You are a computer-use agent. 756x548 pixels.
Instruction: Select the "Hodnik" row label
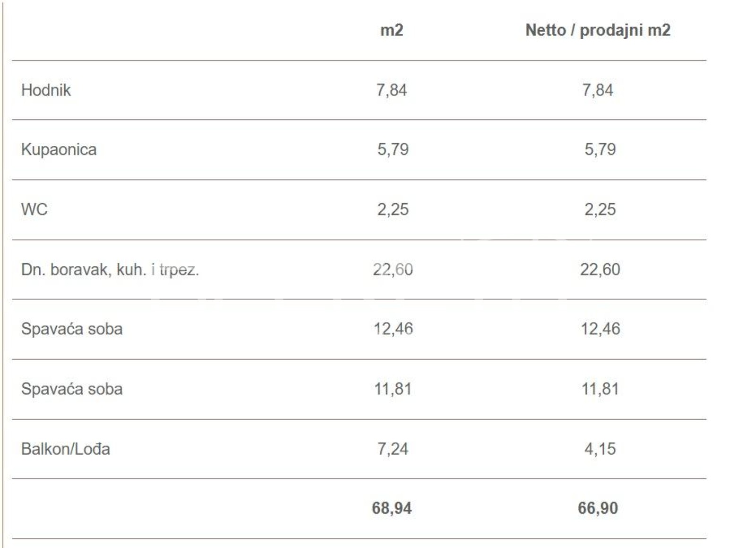coord(46,90)
